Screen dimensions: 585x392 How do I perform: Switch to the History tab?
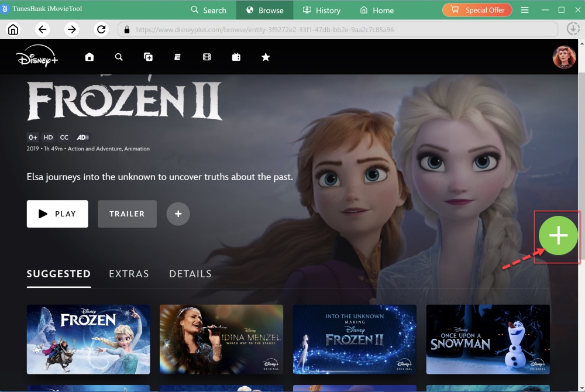[321, 10]
